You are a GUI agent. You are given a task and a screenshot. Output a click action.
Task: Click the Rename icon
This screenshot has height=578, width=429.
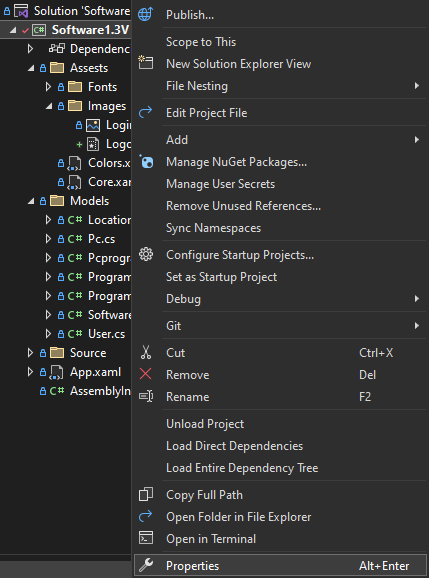[146, 396]
